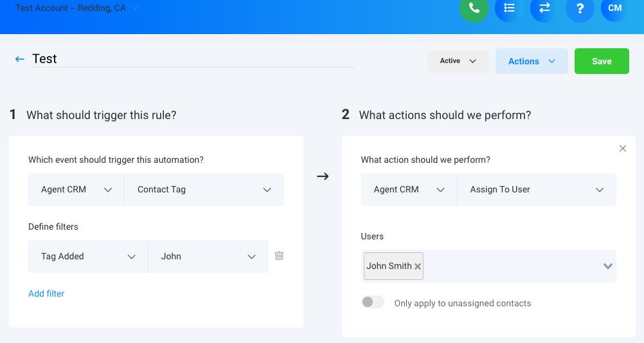Toggle Only apply to unassigned contacts

[373, 302]
